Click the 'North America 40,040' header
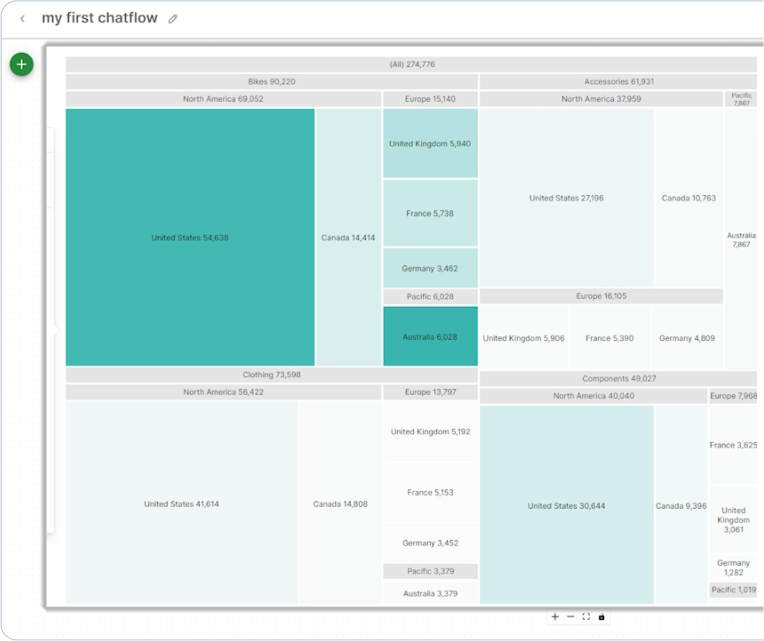Screen dimensions: 764x641 593,396
